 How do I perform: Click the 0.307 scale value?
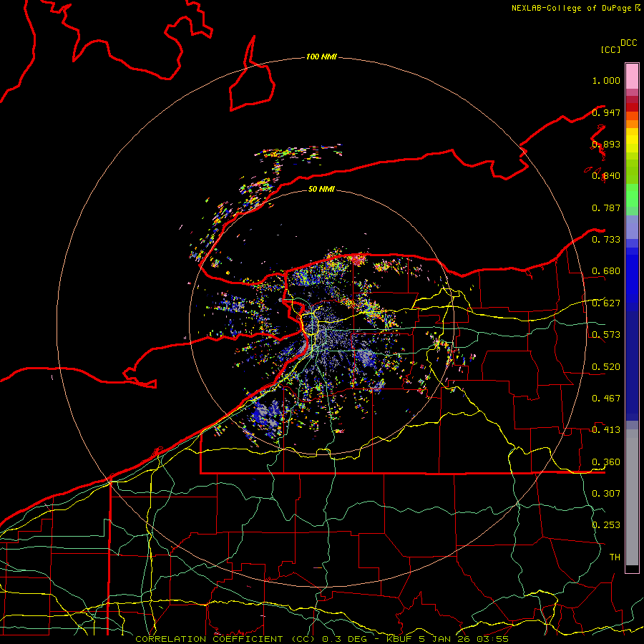(606, 493)
